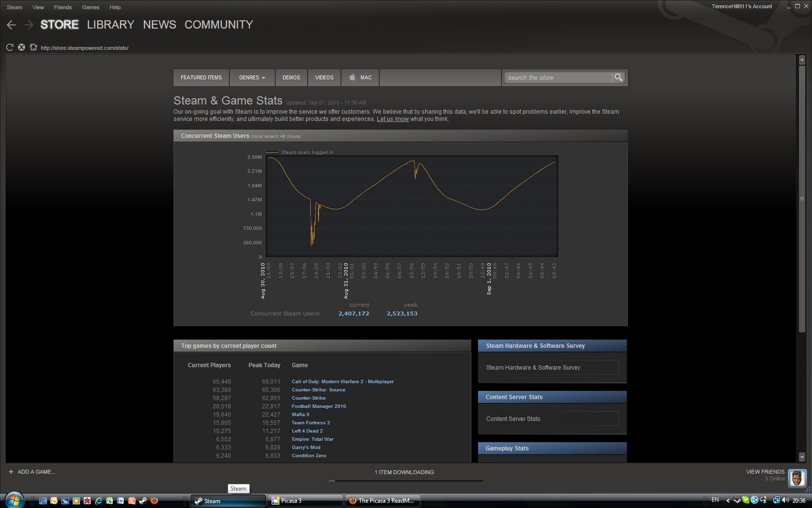Go forward with the forward arrow
Image resolution: width=812 pixels, height=508 pixels.
tap(29, 25)
